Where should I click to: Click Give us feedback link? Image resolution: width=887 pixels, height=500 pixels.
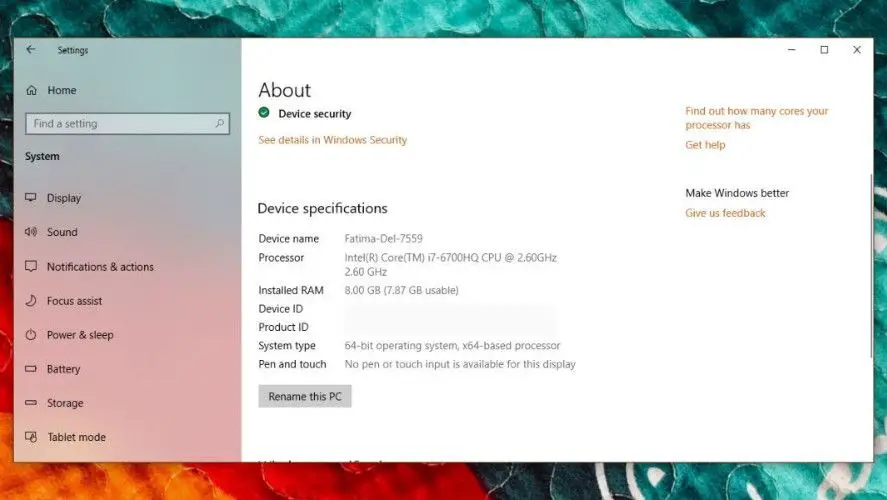click(x=725, y=213)
